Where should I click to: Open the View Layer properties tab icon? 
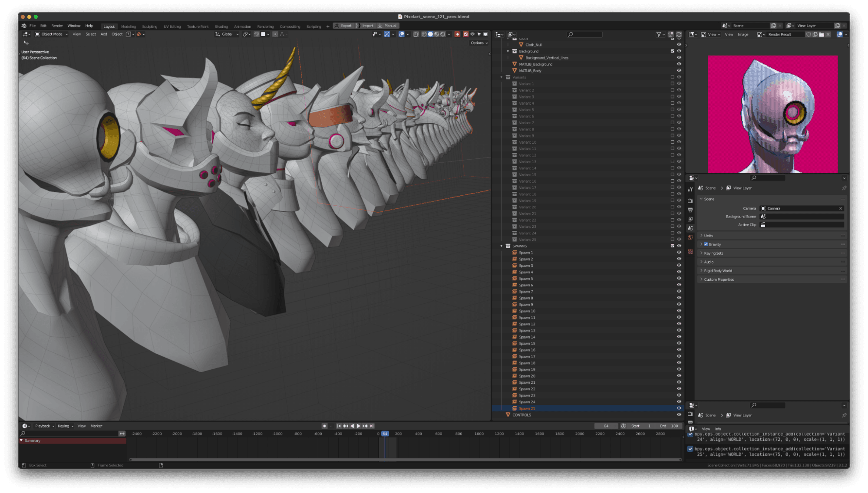point(690,219)
